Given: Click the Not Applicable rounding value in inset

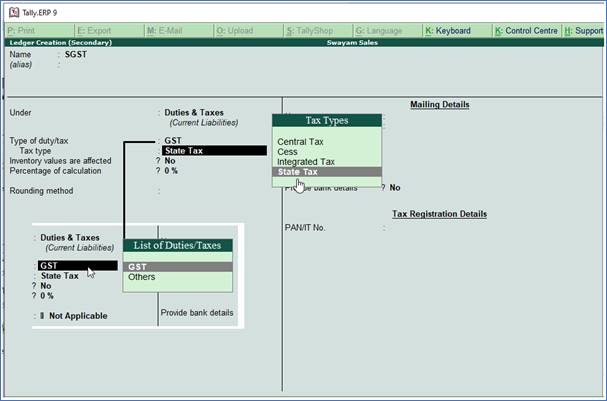Looking at the screenshot, I should point(78,316).
